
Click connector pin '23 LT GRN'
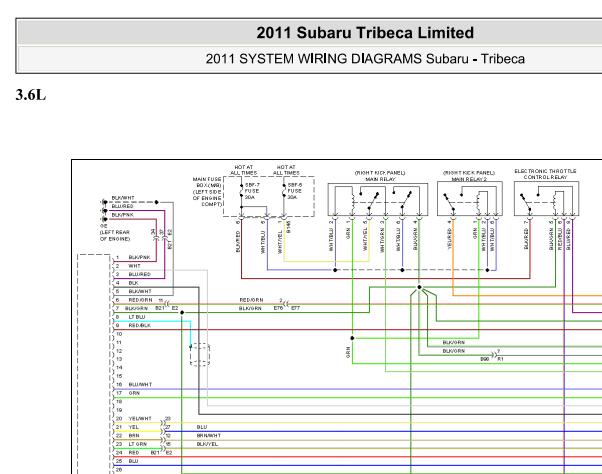(131, 444)
